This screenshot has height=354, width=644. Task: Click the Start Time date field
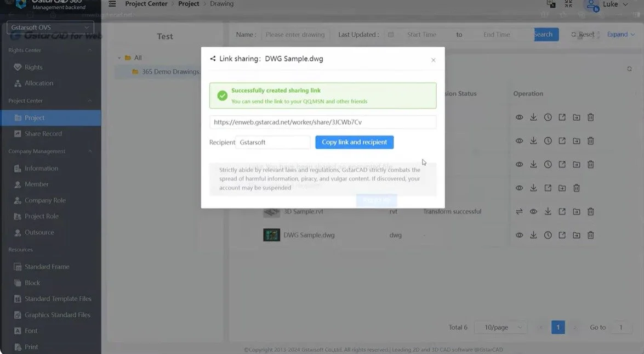[x=422, y=35]
